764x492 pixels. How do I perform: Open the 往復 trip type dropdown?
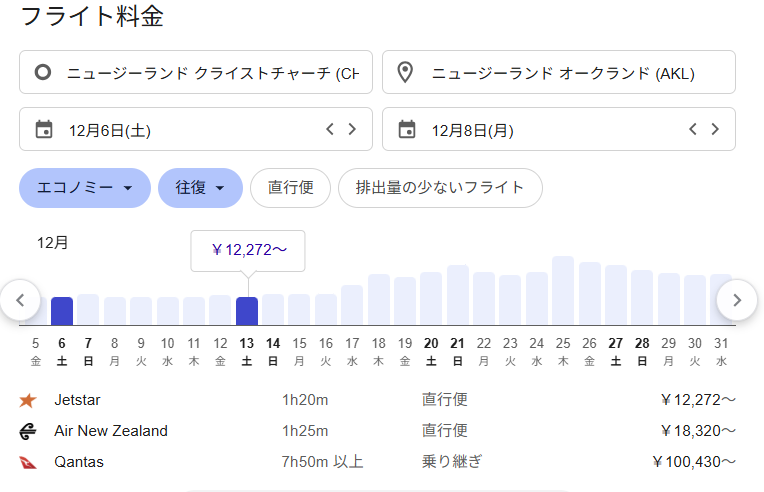click(200, 188)
